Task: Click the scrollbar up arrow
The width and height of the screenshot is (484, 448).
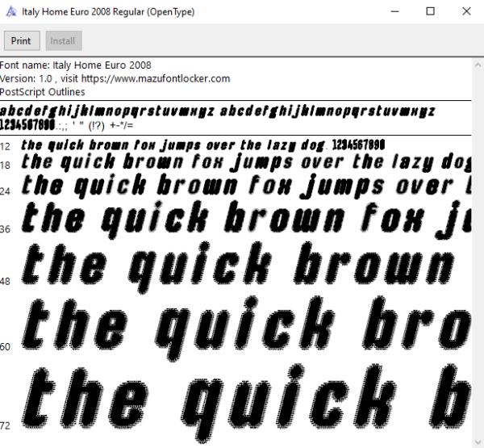Action: (478, 65)
